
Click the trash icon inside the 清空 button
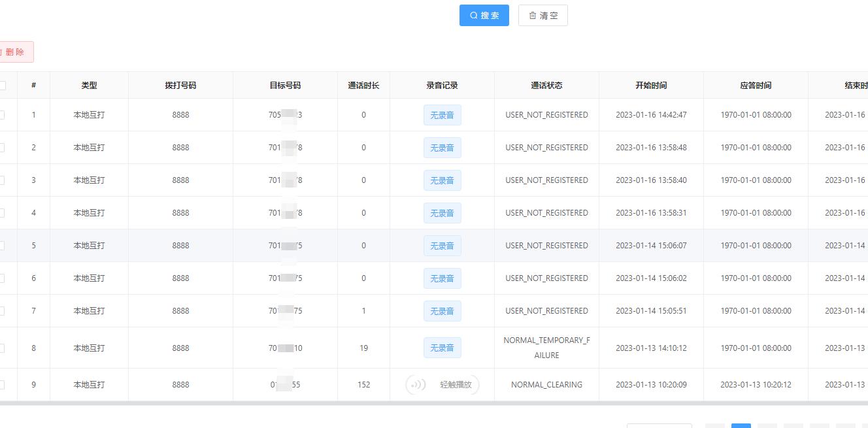(x=532, y=15)
